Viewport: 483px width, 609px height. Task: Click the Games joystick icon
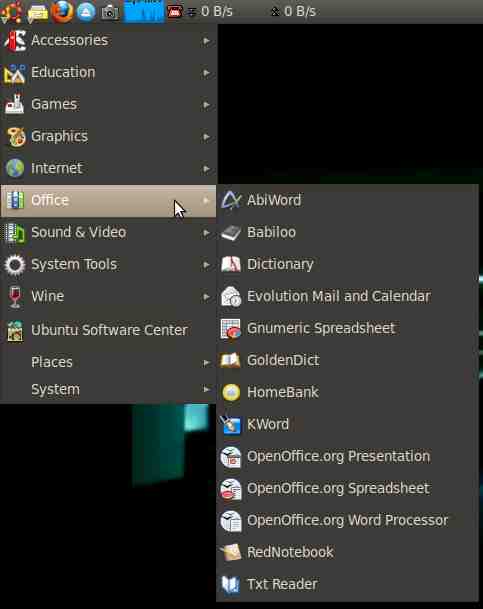(x=15, y=104)
